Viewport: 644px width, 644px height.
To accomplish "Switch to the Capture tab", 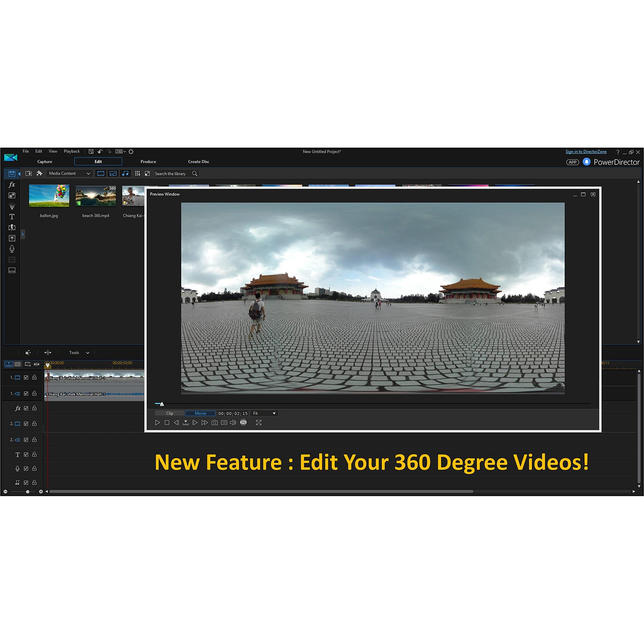I will coord(45,162).
